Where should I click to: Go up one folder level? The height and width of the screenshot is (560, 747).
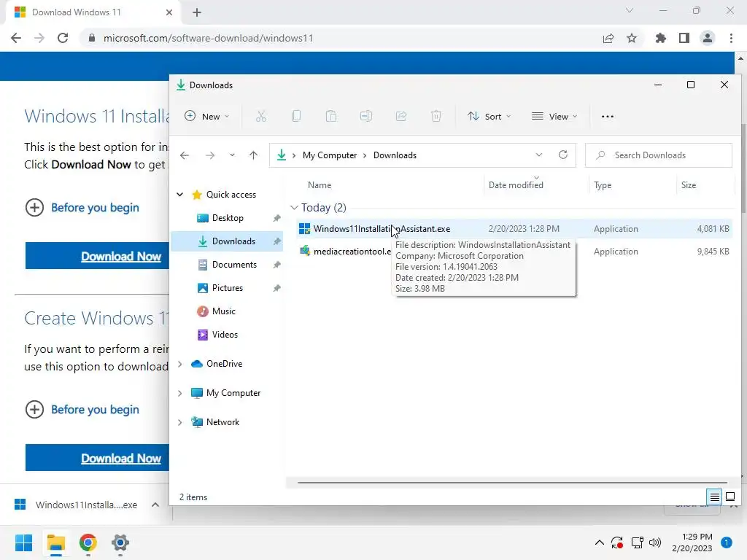point(253,155)
